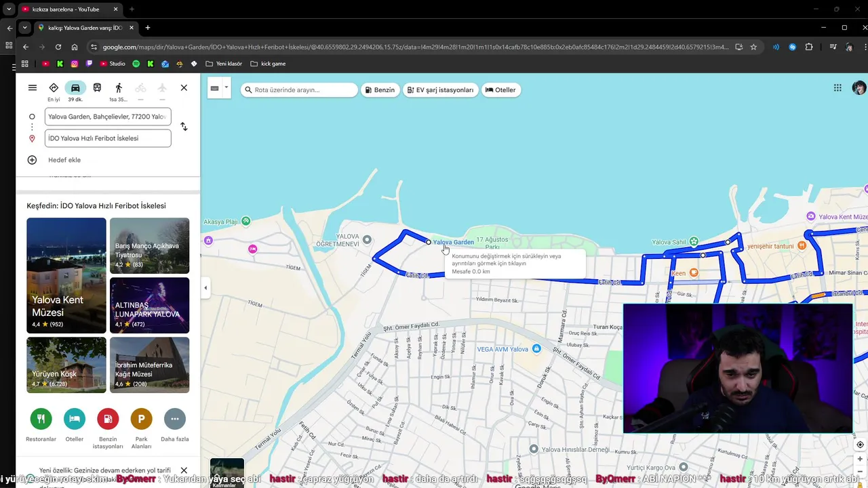Open media controls in browser toolbar

(x=833, y=47)
